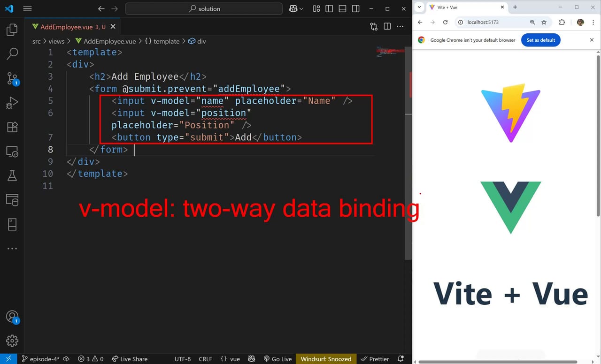Open a new tab in Chrome
Screen dimensions: 601x364
(515, 7)
